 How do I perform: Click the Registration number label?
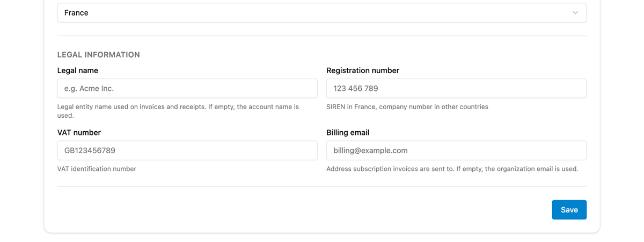point(363,70)
